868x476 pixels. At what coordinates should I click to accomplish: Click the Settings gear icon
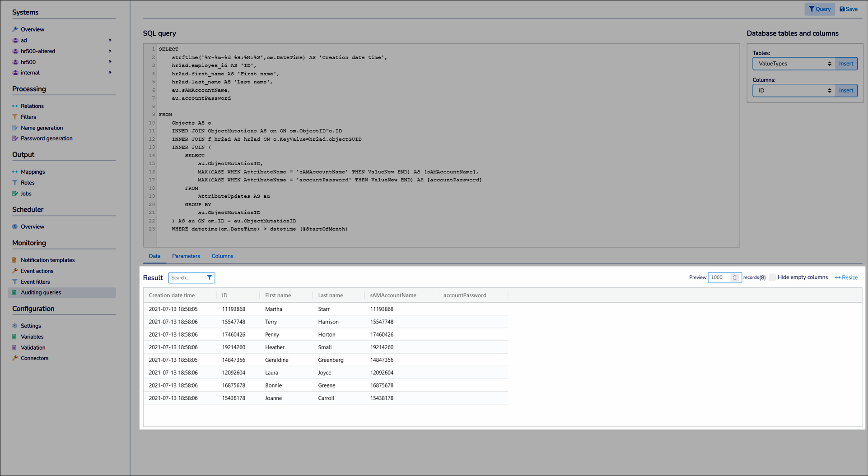[15, 326]
